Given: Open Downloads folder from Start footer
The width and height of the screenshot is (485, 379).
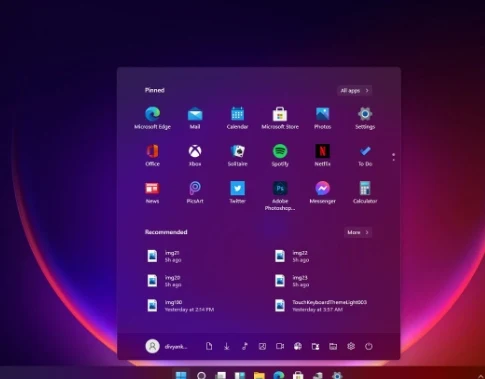Looking at the screenshot, I should click(227, 346).
